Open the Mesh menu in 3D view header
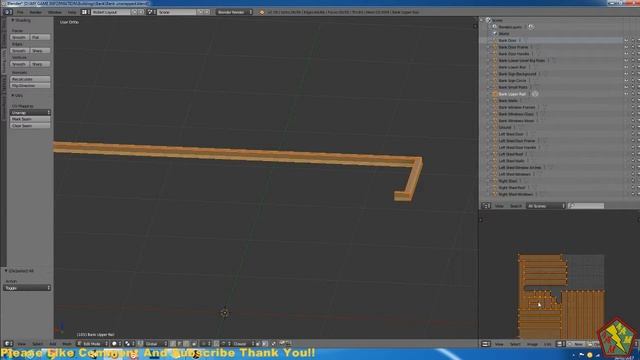This screenshot has width=640, height=360. [x=67, y=344]
